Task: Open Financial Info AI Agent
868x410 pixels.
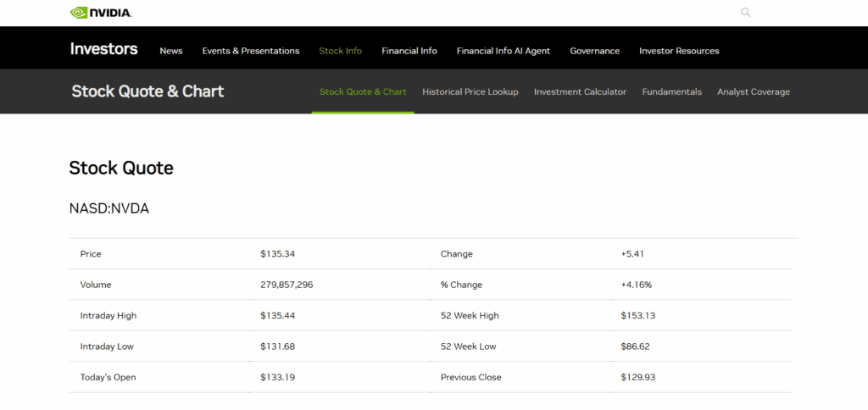Action: pos(504,51)
